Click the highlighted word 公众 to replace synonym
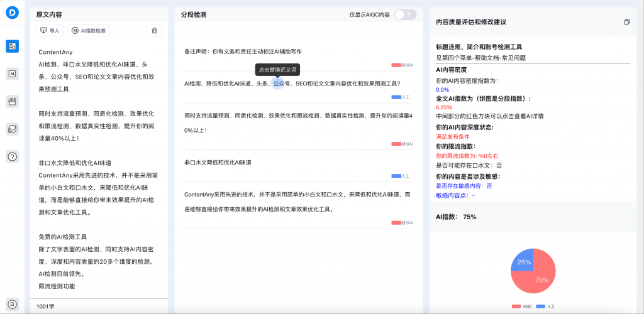 (x=279, y=84)
